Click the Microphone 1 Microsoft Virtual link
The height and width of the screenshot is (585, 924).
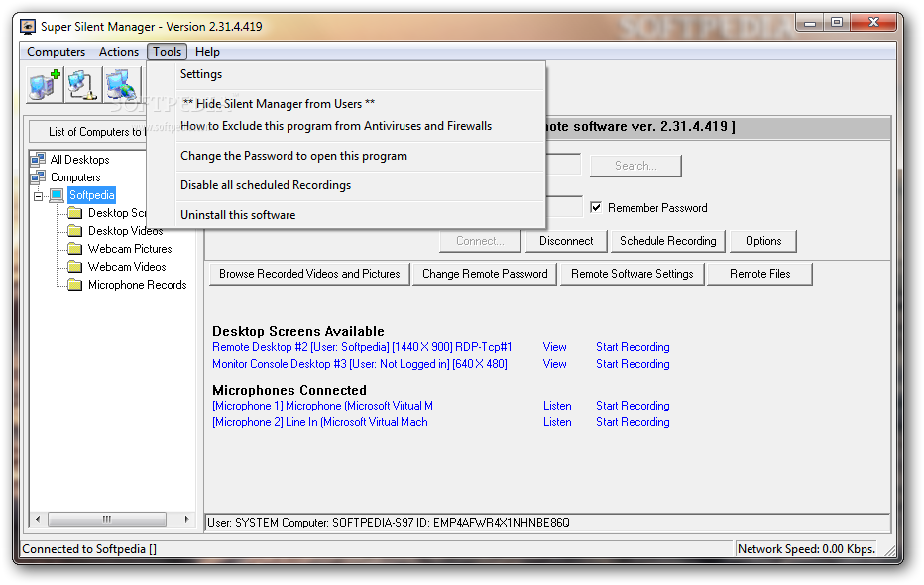(322, 406)
